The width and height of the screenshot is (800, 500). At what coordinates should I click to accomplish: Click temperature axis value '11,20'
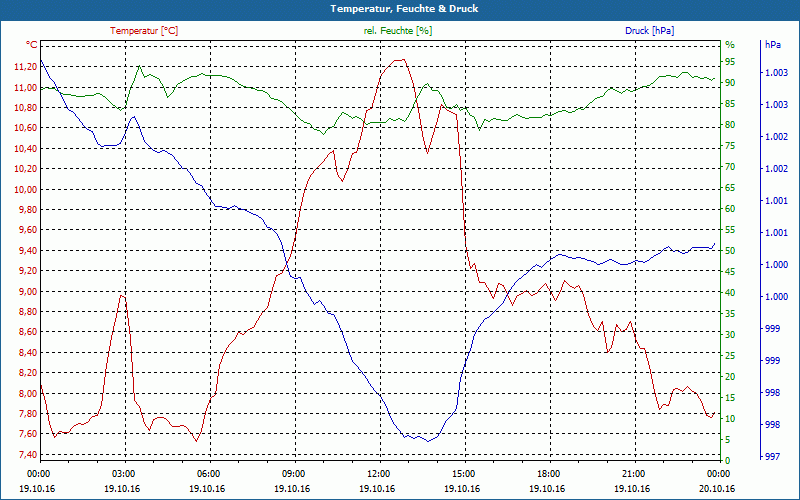(26, 67)
